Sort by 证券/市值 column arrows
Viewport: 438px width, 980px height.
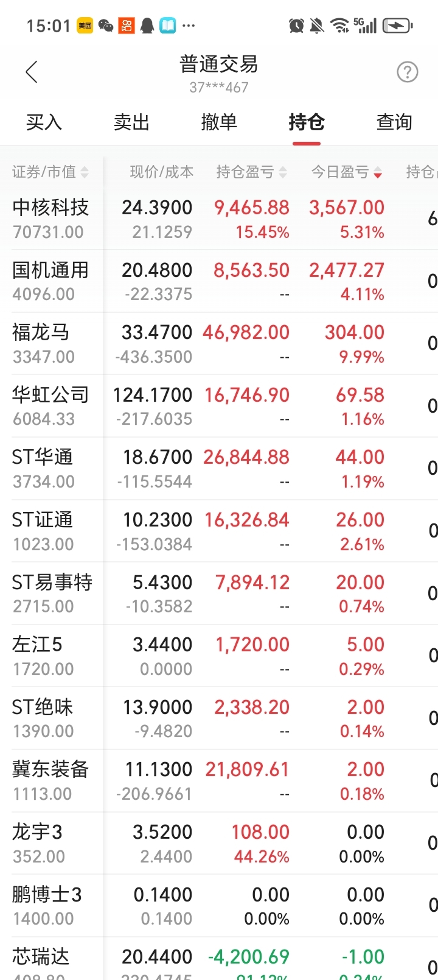point(85,173)
